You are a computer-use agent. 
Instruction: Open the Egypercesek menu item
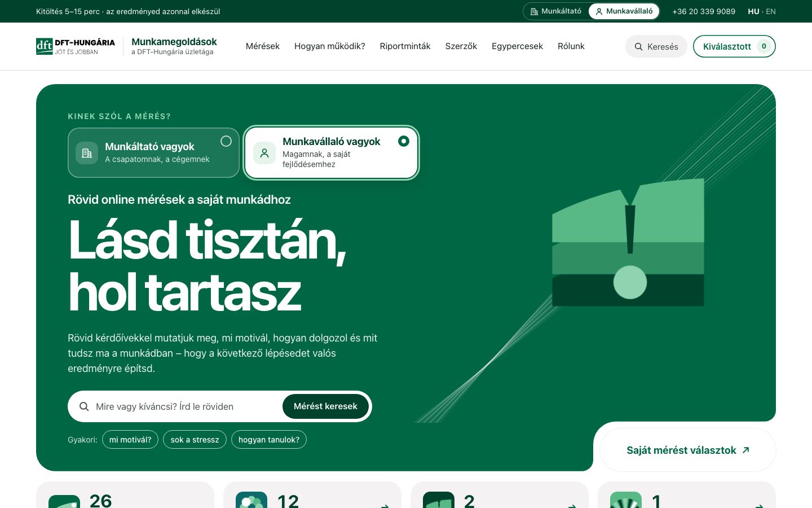[517, 46]
